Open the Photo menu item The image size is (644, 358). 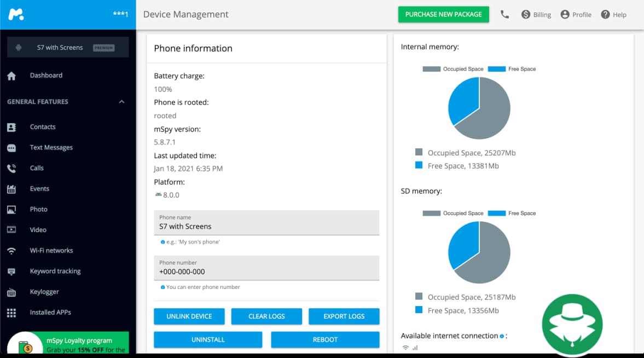38,210
